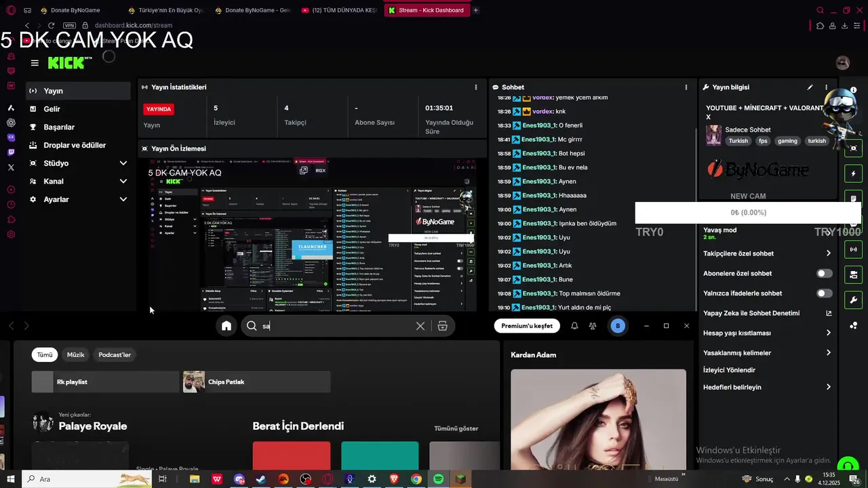Viewport: 868px width, 488px height.
Task: Switch to first Donate ByNoGame browser tab
Action: 75,10
